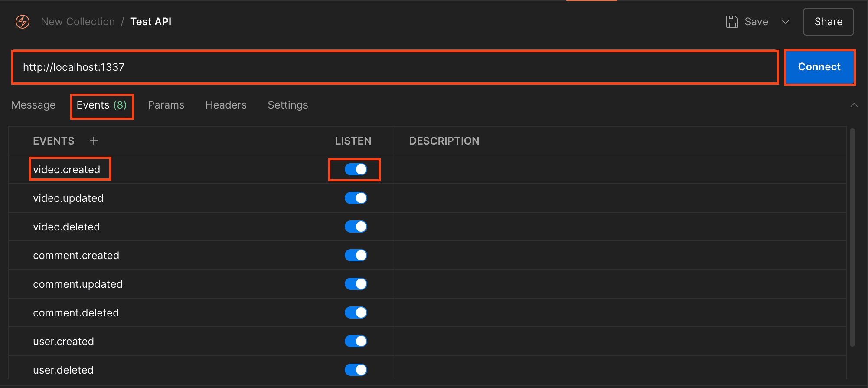Turn off the video.updated listener

click(356, 198)
